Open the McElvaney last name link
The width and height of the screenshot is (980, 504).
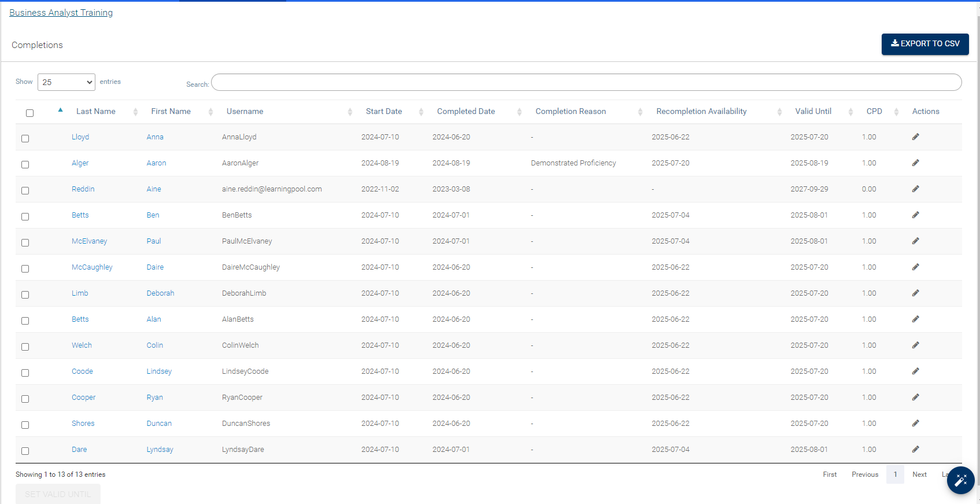pyautogui.click(x=89, y=241)
